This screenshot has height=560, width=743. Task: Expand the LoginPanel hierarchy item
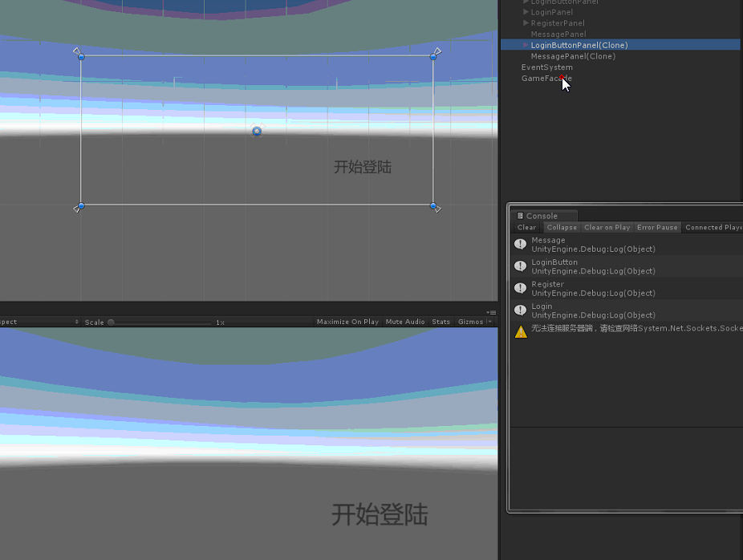click(526, 12)
